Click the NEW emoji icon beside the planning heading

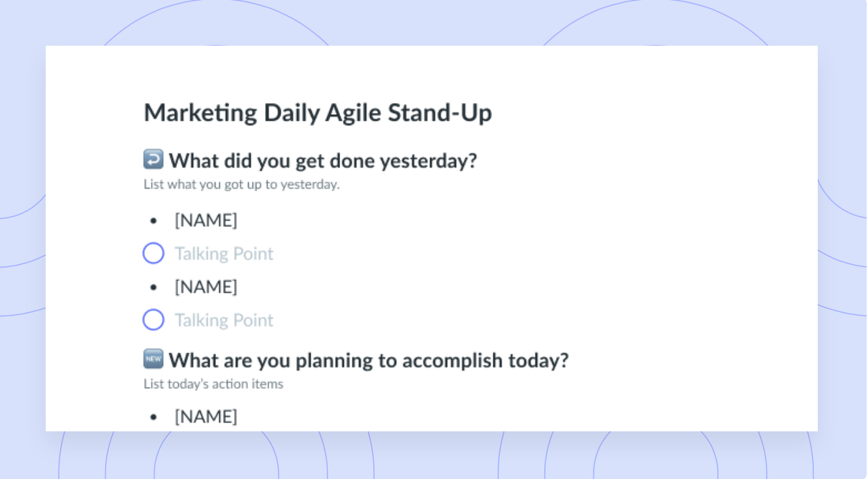(x=153, y=359)
